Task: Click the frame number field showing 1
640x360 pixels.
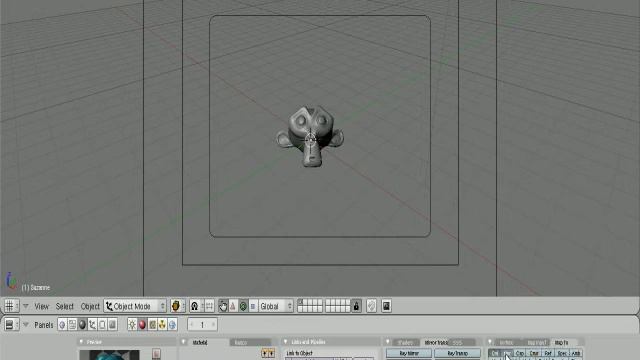Action: (202, 325)
